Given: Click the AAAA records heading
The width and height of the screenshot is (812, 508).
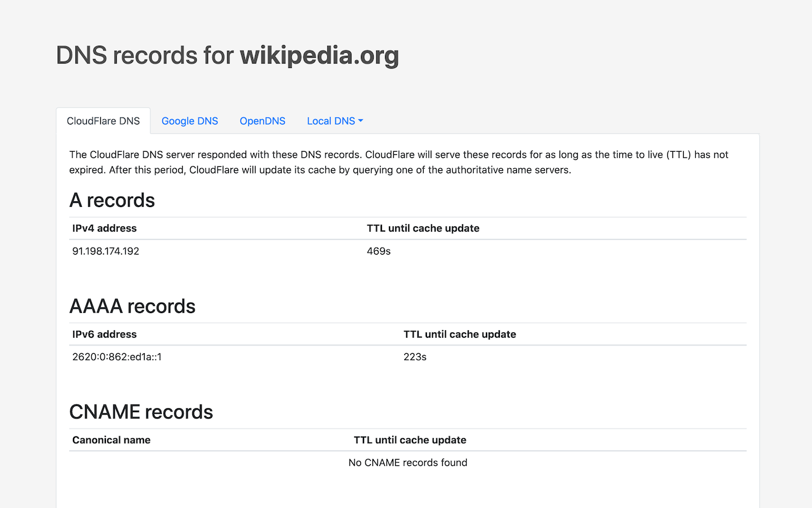Looking at the screenshot, I should [x=132, y=306].
